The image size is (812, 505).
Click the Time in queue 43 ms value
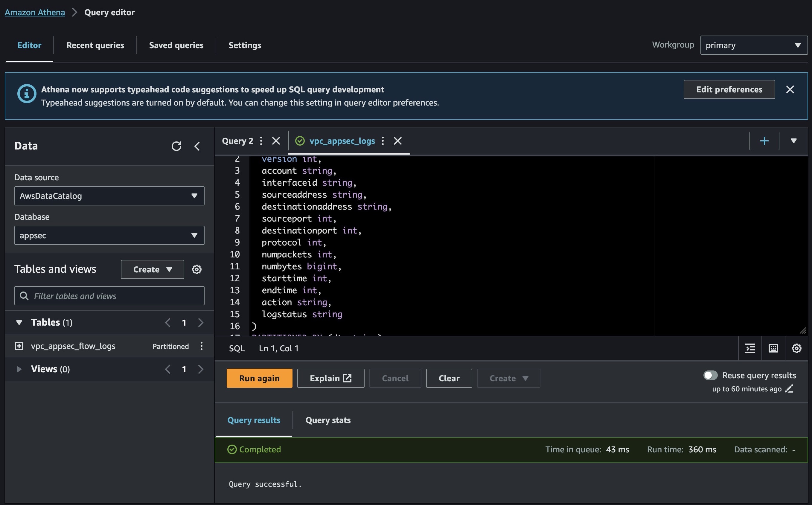[617, 450]
